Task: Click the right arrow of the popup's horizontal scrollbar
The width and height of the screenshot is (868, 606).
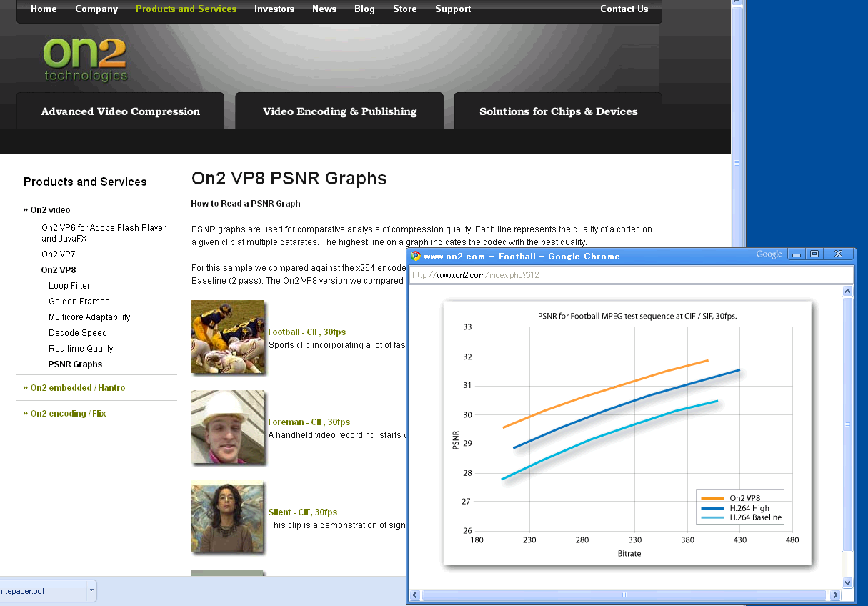Action: (837, 595)
